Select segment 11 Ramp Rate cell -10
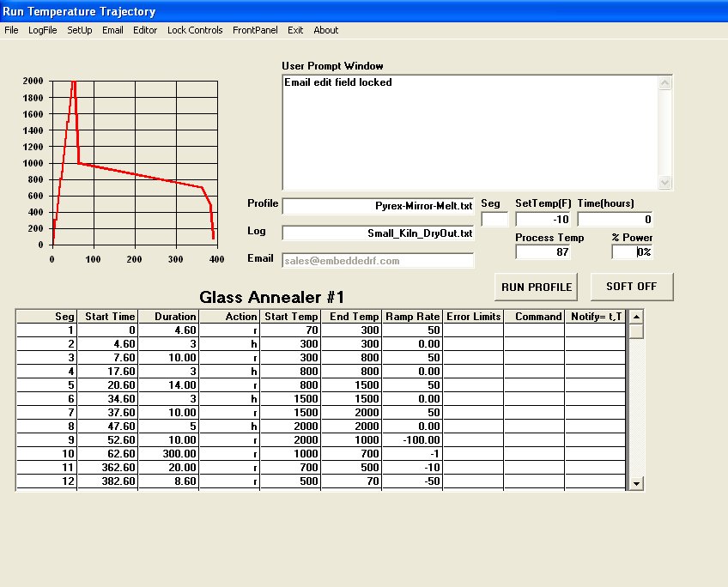Viewport: 728px width, 587px height. pos(412,467)
